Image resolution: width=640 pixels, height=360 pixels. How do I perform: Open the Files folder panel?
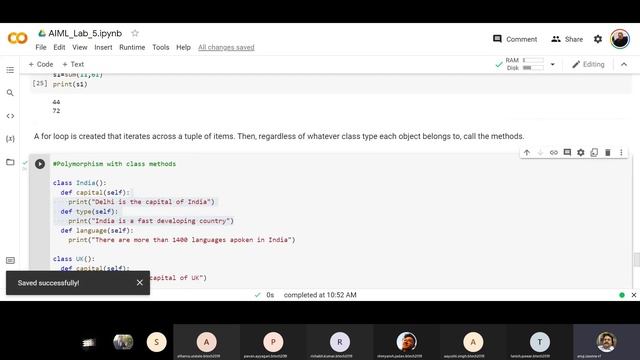[10, 162]
